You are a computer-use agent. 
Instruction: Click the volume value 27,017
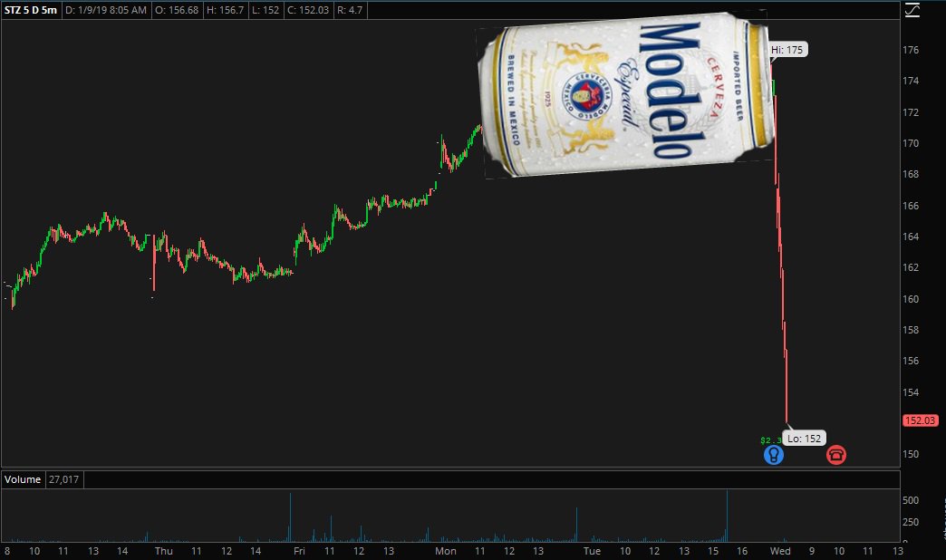point(63,479)
